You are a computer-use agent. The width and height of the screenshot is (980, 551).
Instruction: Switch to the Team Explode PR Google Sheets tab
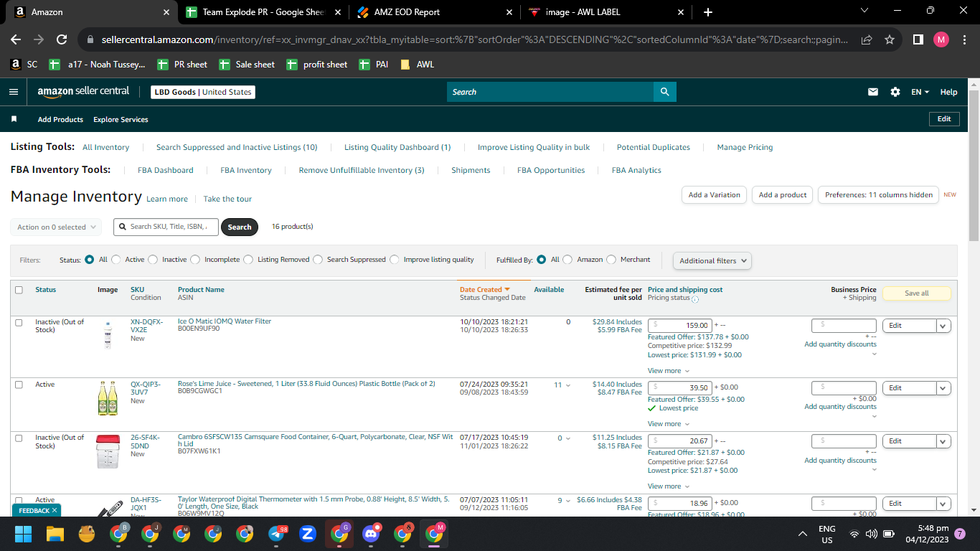coord(263,12)
